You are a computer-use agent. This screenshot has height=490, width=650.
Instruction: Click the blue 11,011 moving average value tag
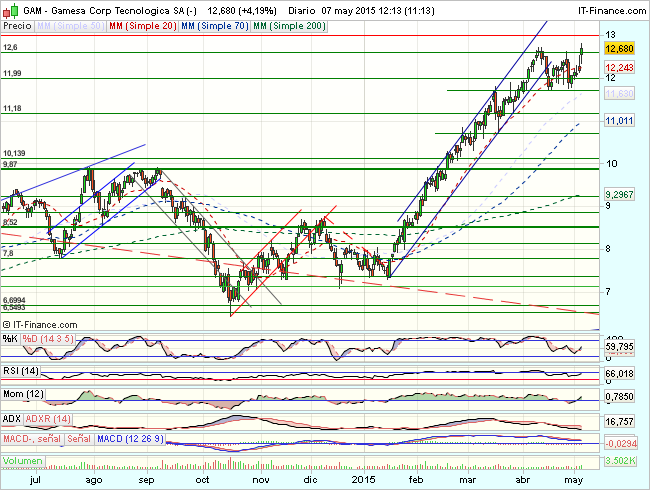tap(619, 121)
